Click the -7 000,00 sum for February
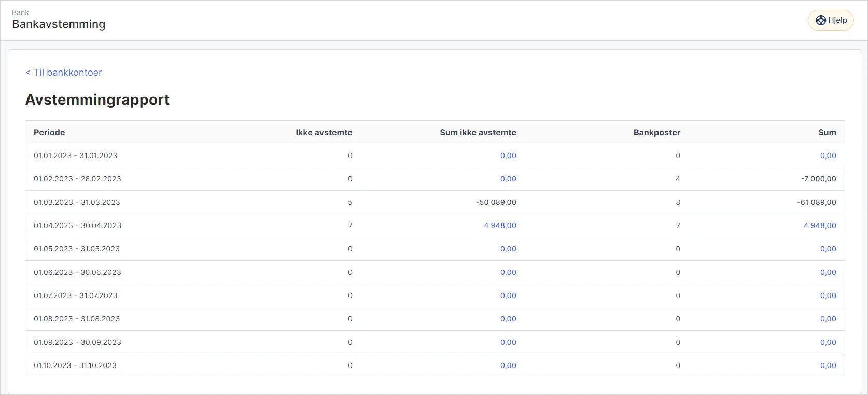 818,179
